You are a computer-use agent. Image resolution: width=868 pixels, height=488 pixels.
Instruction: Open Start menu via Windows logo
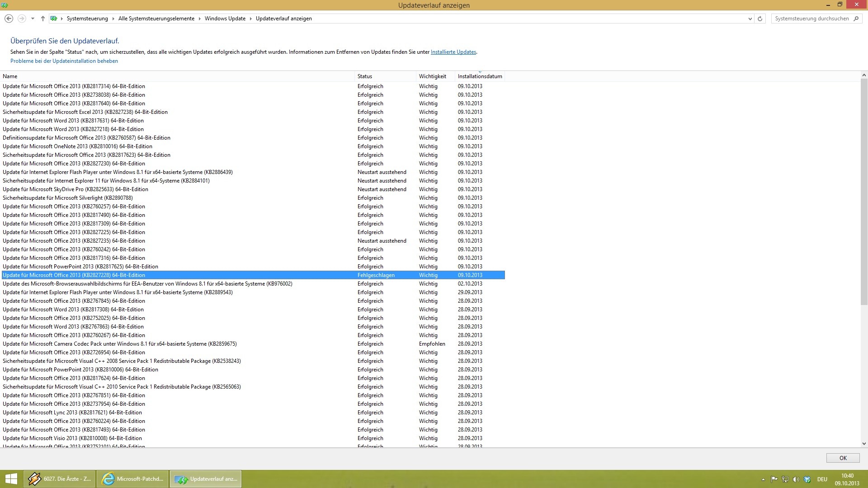[11, 479]
